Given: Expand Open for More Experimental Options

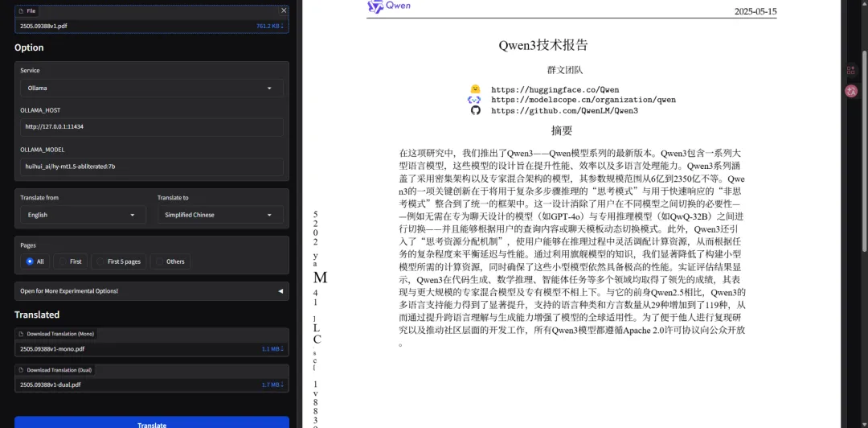Looking at the screenshot, I should point(152,291).
